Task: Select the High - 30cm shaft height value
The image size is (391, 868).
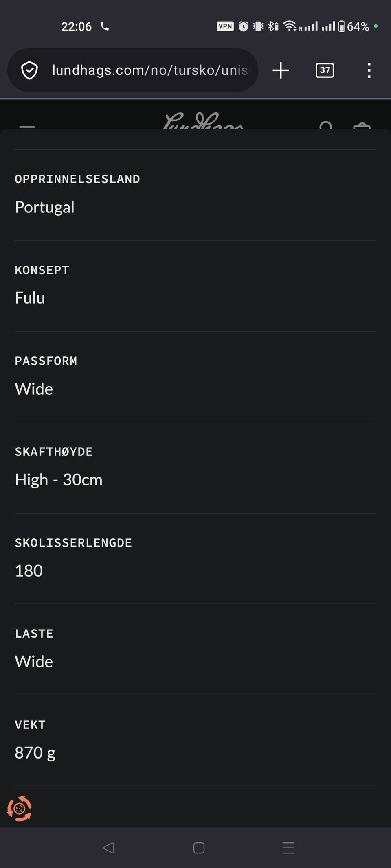Action: click(59, 480)
